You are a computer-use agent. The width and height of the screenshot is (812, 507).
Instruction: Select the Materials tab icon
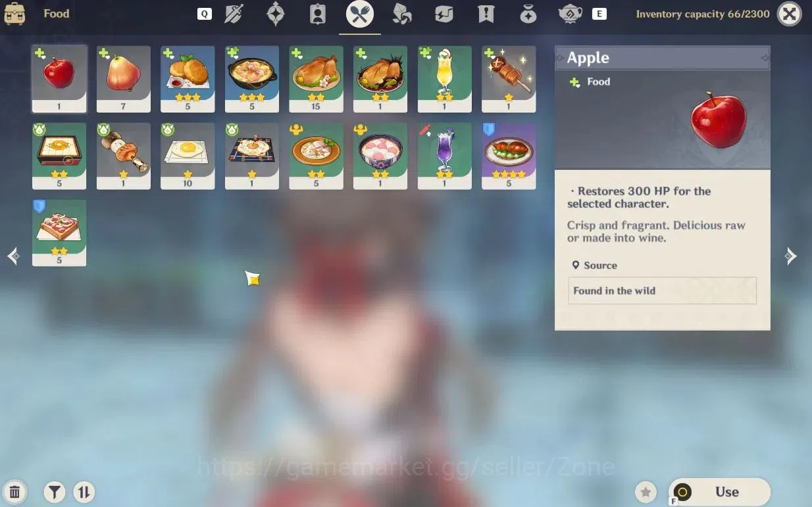tap(402, 14)
